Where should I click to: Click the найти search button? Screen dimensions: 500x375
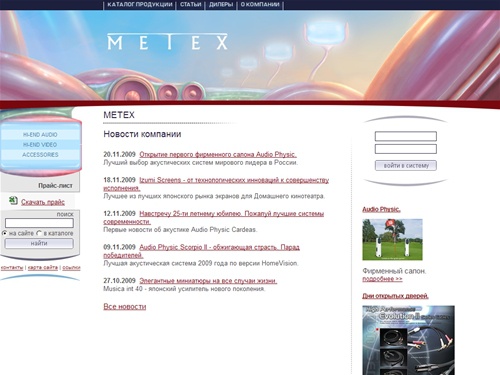[x=39, y=243]
